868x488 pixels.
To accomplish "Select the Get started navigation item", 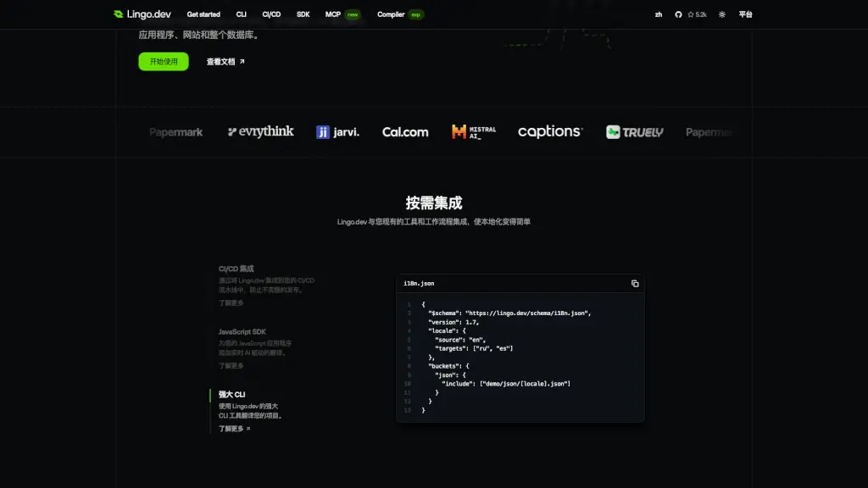I will (203, 14).
